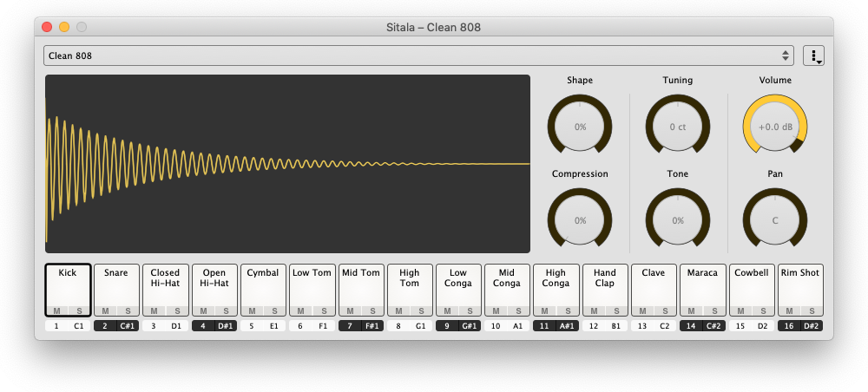868x392 pixels.
Task: Solo the Open Hi-Hat pad
Action: (226, 310)
